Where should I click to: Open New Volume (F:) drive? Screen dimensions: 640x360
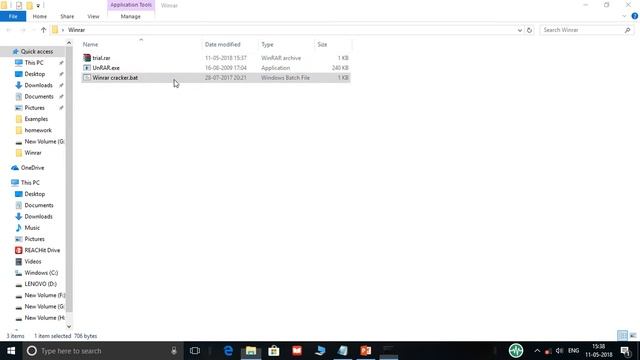44,295
